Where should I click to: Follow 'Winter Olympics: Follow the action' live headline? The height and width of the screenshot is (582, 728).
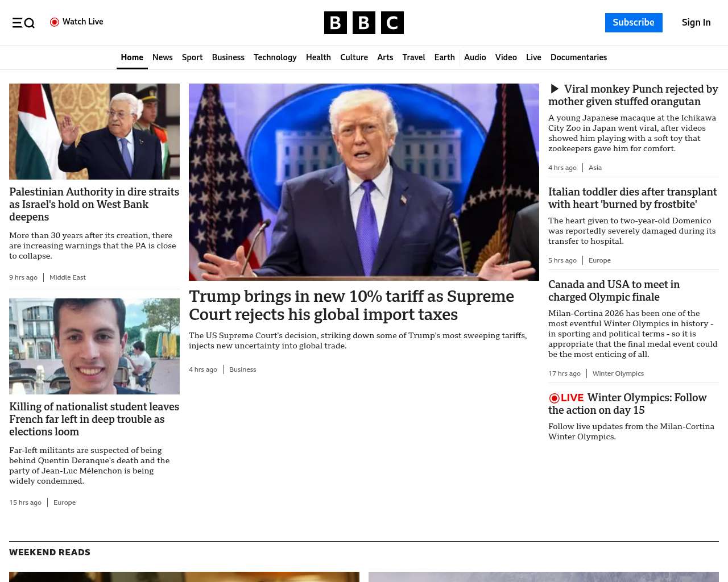[628, 404]
